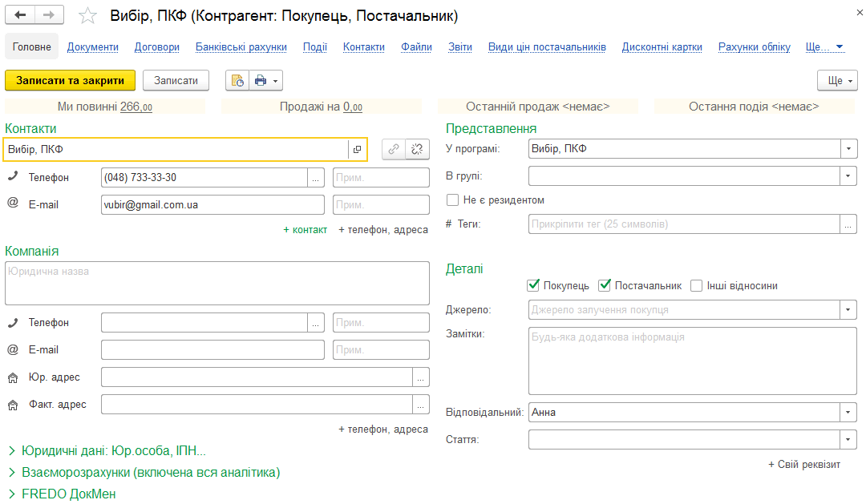The width and height of the screenshot is (866, 504).
Task: Open the Контакти tab
Action: pos(364,47)
